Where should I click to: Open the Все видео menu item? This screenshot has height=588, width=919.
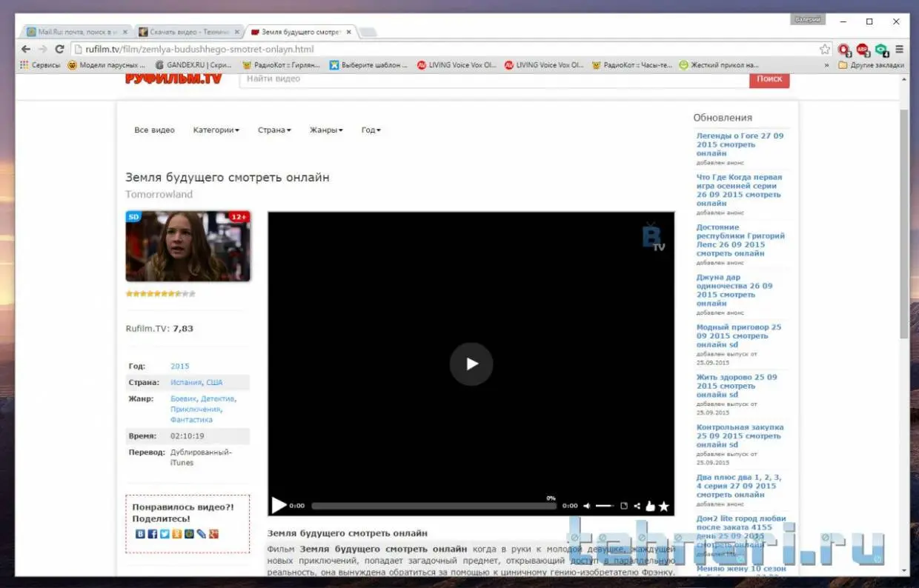click(x=154, y=130)
